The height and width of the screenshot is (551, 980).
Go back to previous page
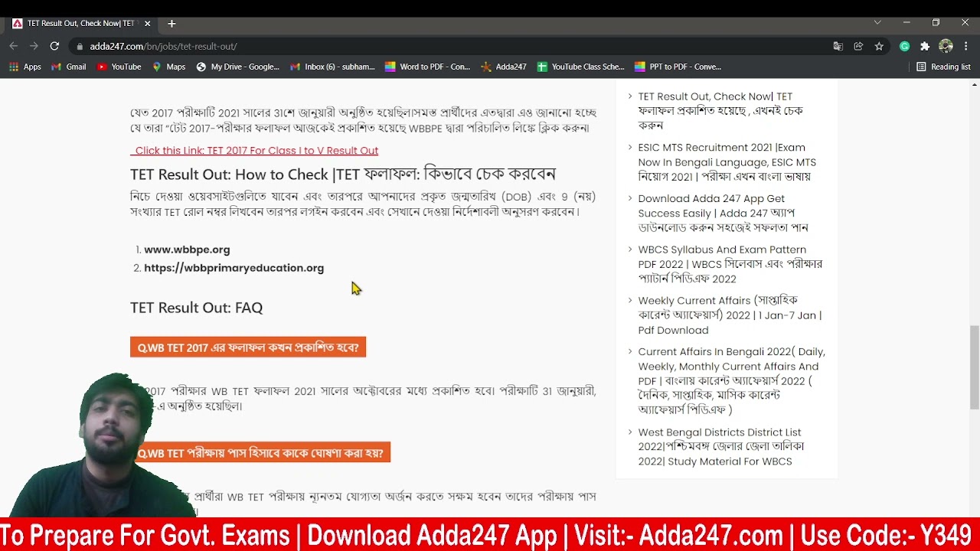coord(14,47)
